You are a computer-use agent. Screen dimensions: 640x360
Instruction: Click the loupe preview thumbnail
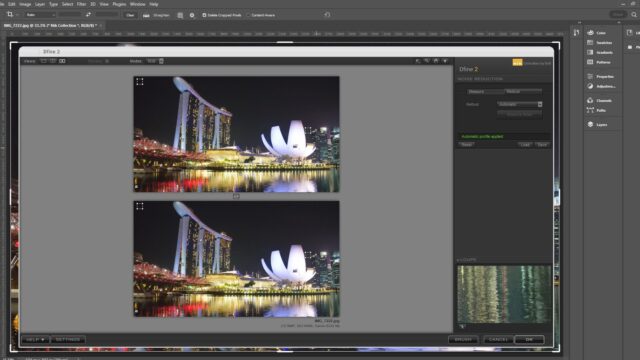[504, 294]
